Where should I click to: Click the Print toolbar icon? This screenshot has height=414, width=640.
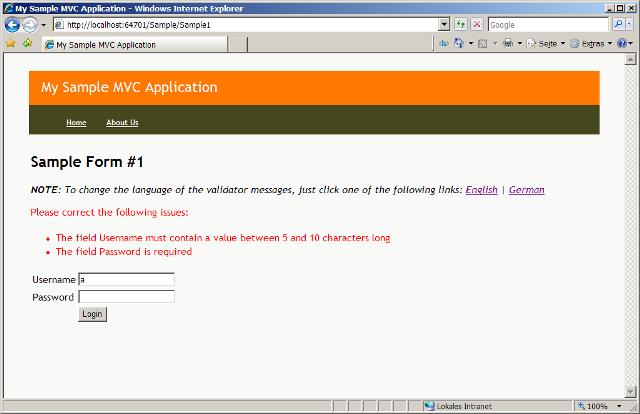tap(508, 44)
